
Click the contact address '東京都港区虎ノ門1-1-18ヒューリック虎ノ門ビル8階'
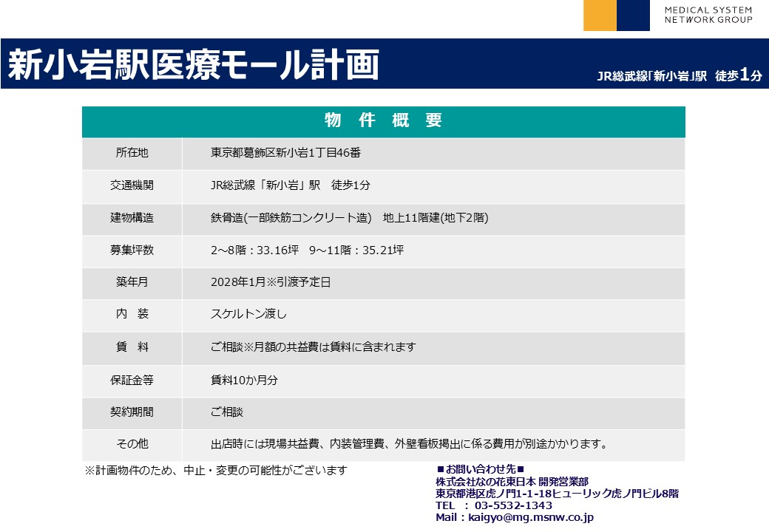(x=557, y=494)
